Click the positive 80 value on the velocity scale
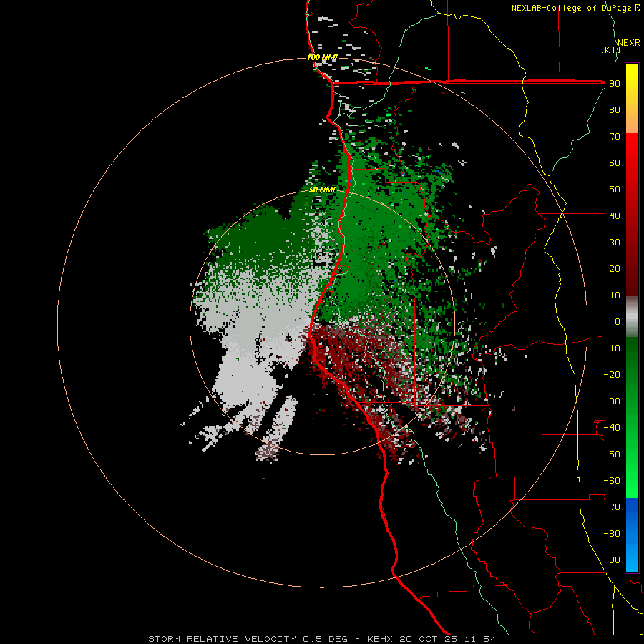 pyautogui.click(x=615, y=110)
